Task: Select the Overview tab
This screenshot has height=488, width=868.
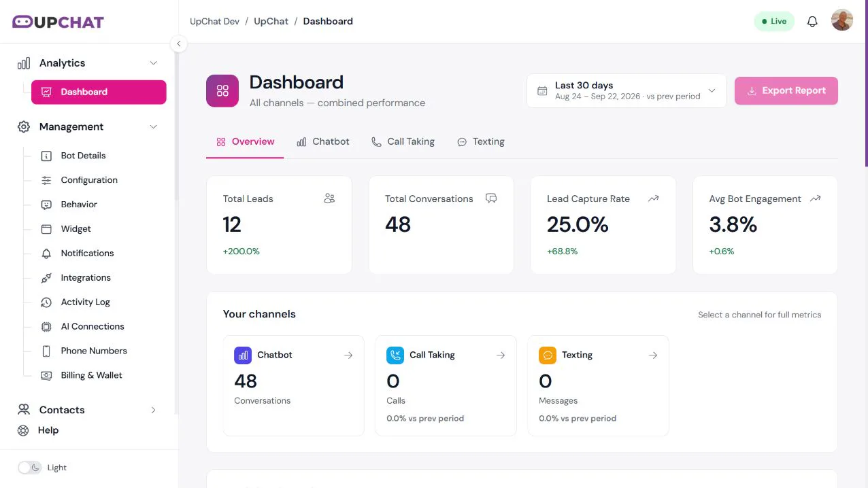Action: point(245,142)
